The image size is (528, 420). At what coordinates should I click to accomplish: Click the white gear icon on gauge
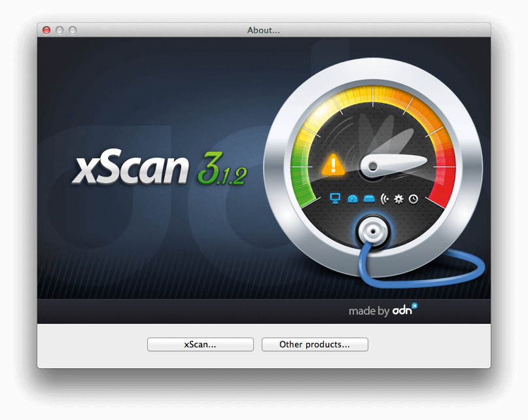[398, 199]
